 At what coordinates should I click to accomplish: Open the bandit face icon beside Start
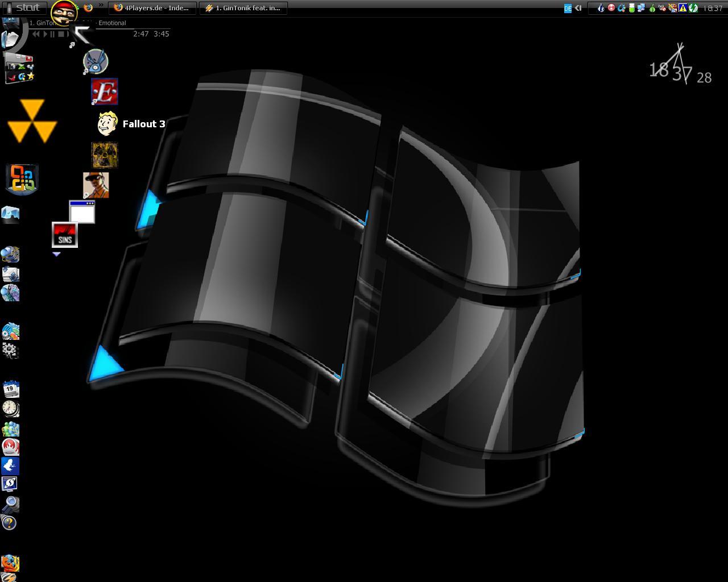click(64, 13)
